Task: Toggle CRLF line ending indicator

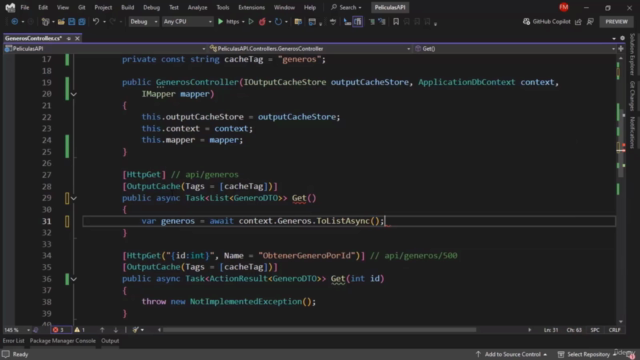Action: point(614,330)
